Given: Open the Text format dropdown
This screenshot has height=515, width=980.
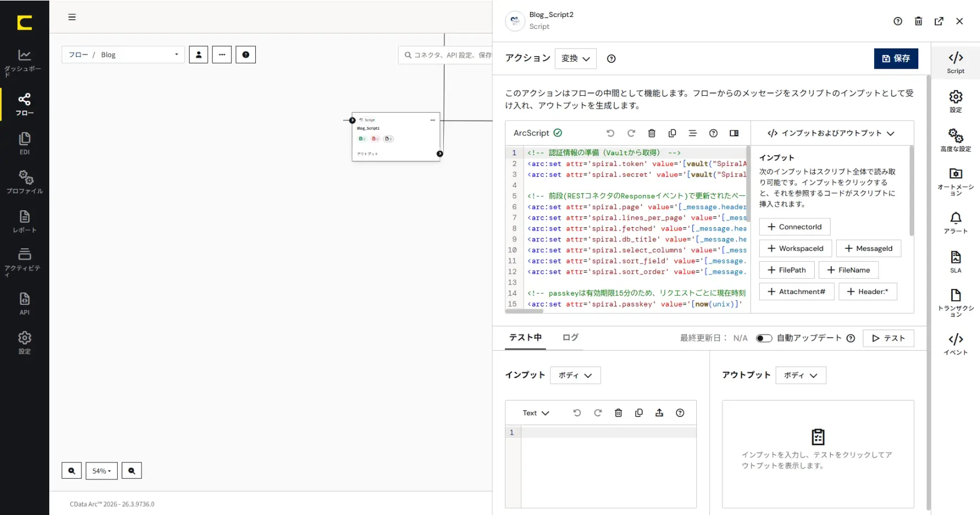Looking at the screenshot, I should [x=536, y=413].
